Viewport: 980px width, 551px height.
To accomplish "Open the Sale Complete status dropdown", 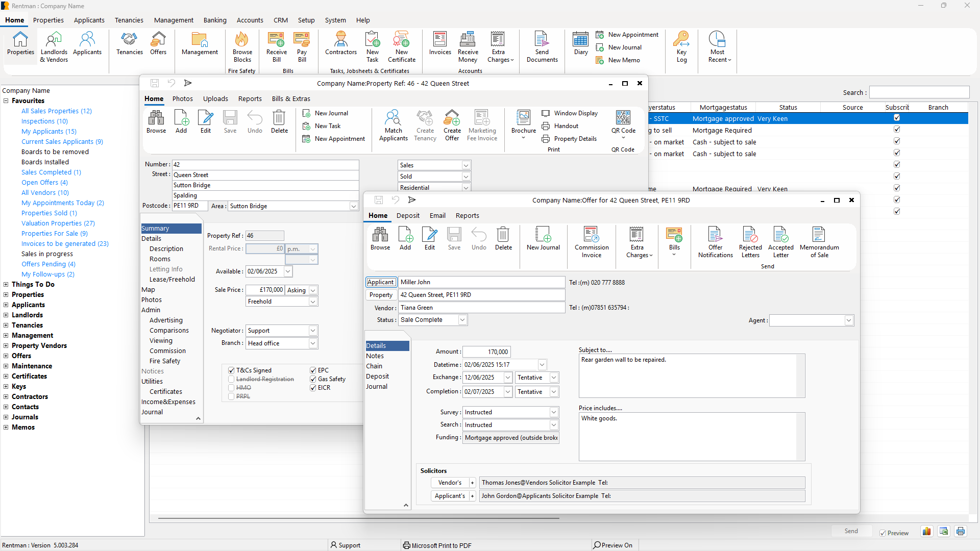I will pyautogui.click(x=462, y=319).
